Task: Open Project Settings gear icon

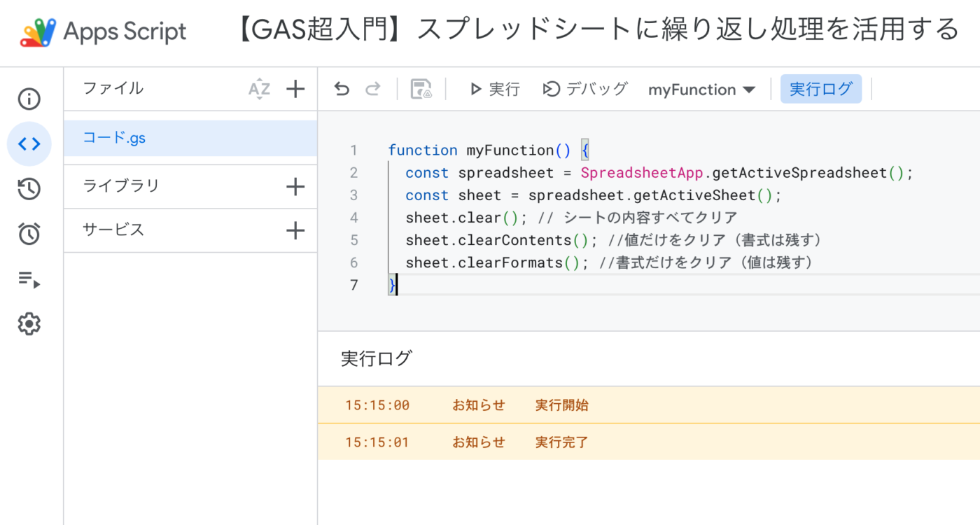Action: (x=29, y=324)
